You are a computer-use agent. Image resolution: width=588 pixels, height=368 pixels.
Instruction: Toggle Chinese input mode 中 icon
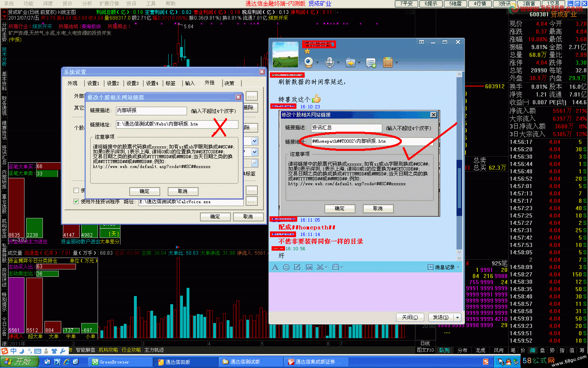click(13, 351)
